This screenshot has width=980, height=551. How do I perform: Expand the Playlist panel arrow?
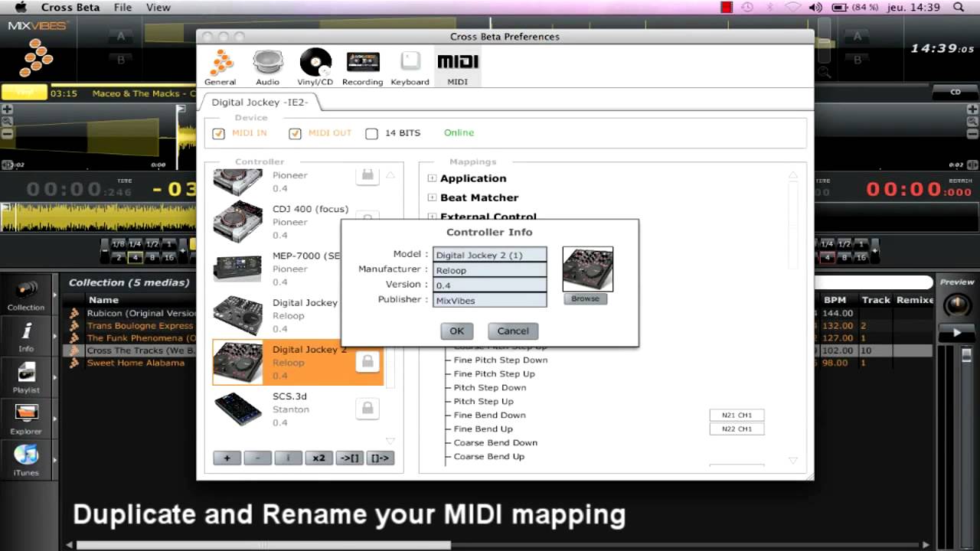pos(54,377)
